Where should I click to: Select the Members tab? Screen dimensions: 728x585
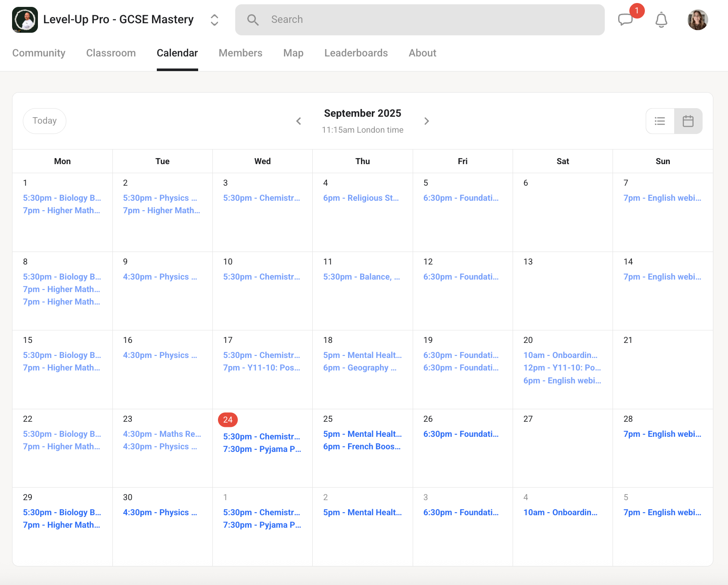[240, 53]
